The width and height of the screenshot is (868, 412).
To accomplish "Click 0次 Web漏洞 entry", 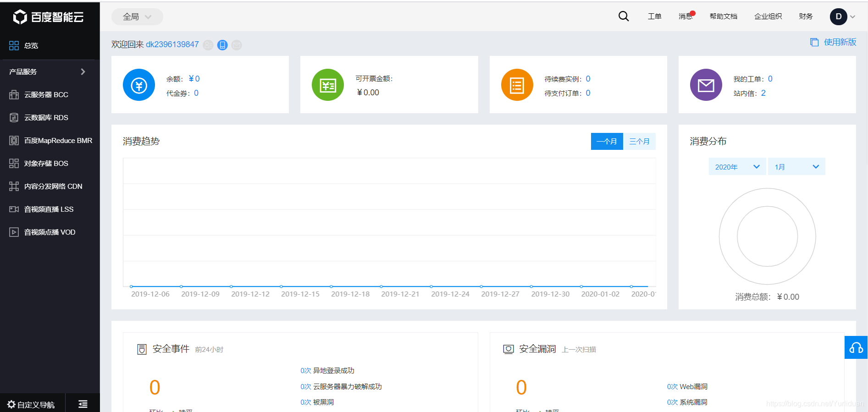I will click(687, 386).
